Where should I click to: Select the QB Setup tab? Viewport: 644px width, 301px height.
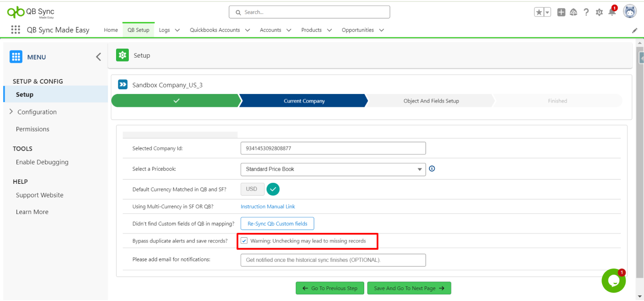pyautogui.click(x=138, y=30)
